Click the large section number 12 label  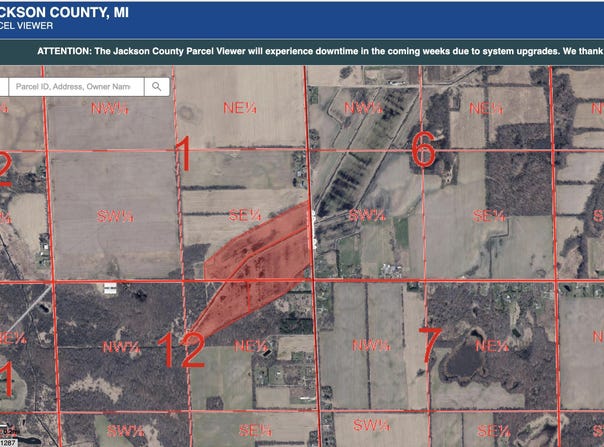click(181, 350)
